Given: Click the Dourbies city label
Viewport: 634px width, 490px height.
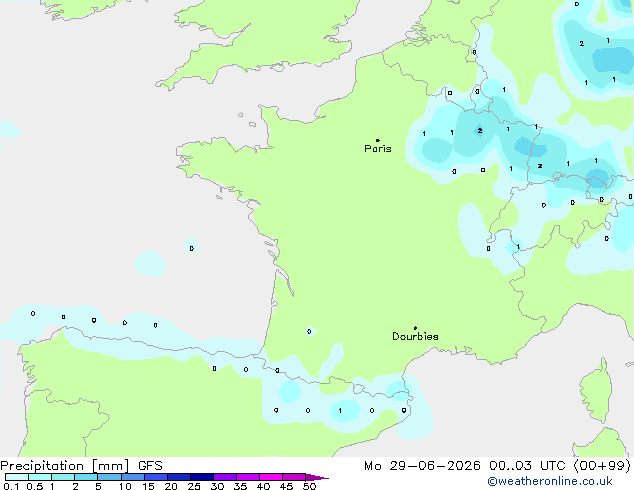Looking at the screenshot, I should coord(415,336).
